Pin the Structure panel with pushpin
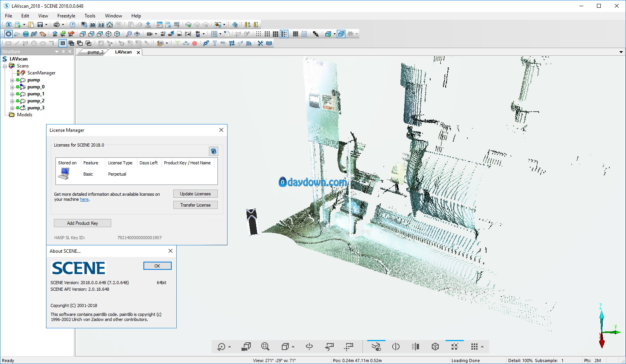This screenshot has height=364, width=626. tap(64, 52)
